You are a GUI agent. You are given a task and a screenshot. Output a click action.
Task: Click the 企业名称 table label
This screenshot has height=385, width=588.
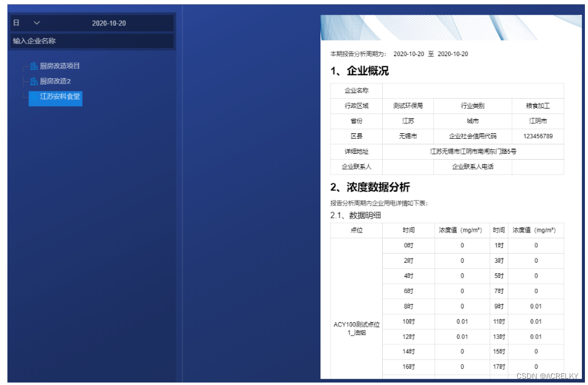(356, 91)
